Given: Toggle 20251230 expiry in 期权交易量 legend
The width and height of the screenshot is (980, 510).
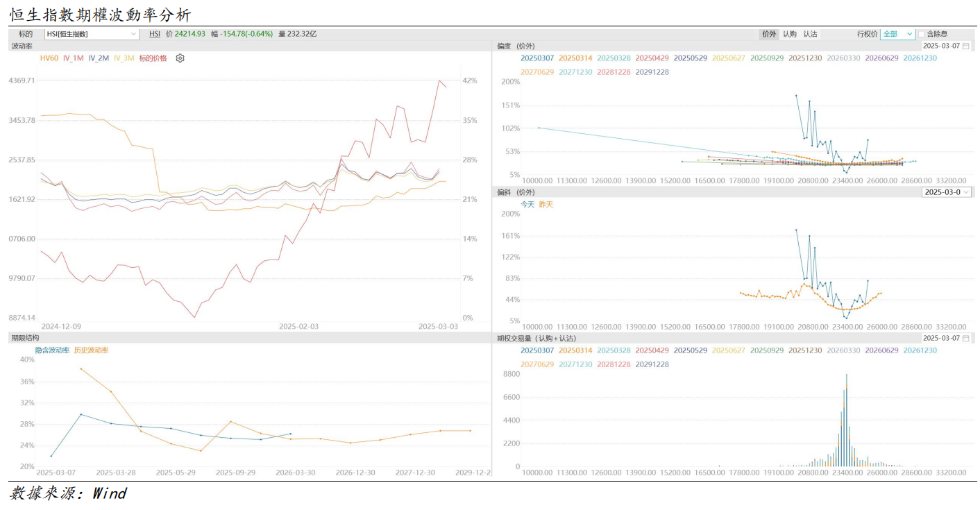Looking at the screenshot, I should point(805,350).
